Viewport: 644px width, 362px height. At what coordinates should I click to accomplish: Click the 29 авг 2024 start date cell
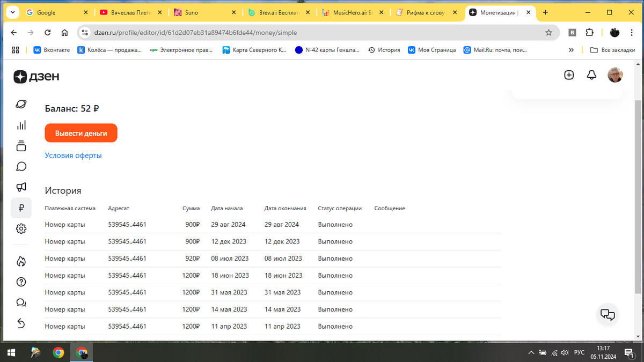228,225
